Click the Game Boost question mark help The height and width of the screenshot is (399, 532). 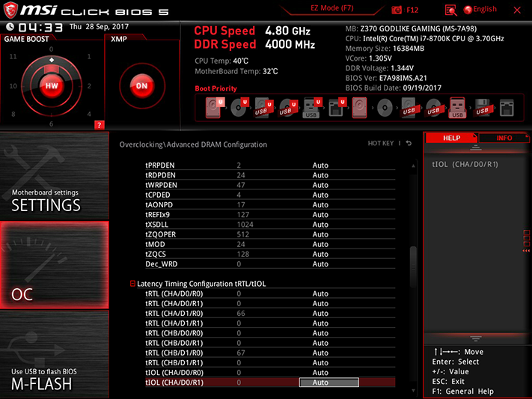tap(99, 124)
